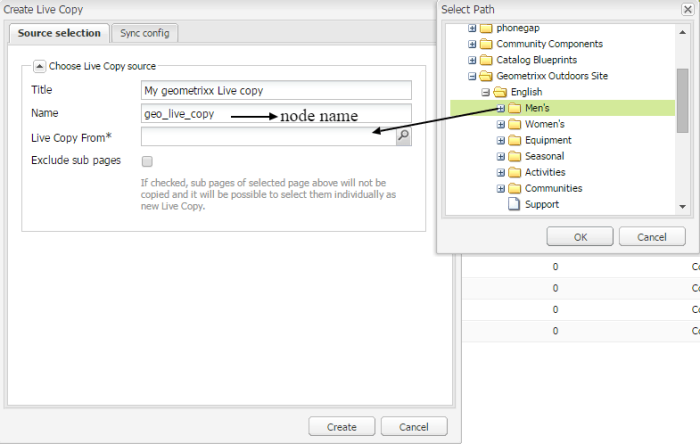Click the tree scroll up arrow
700x444 pixels.
click(x=682, y=32)
